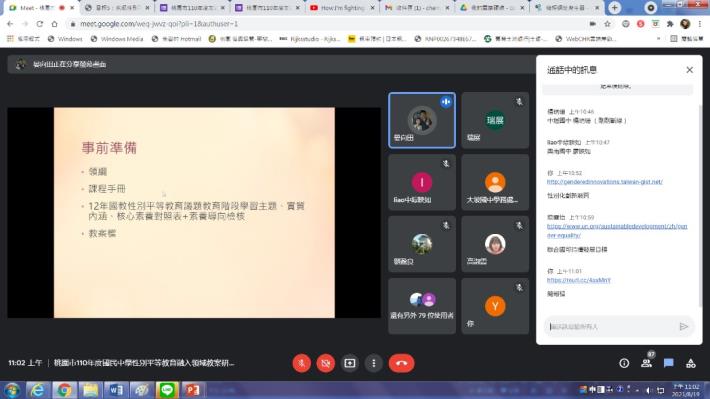Open meeting details info icon
Image resolution: width=710 pixels, height=399 pixels.
click(624, 363)
